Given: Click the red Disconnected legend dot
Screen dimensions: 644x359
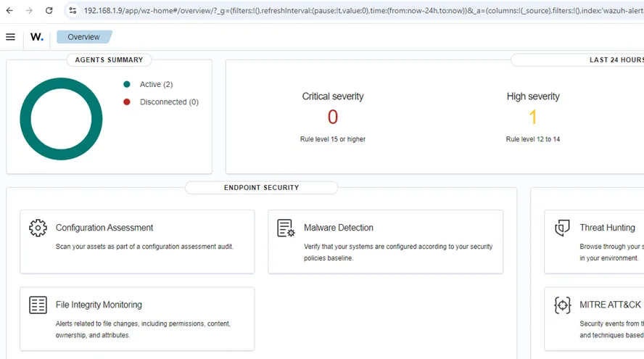Looking at the screenshot, I should (x=127, y=102).
